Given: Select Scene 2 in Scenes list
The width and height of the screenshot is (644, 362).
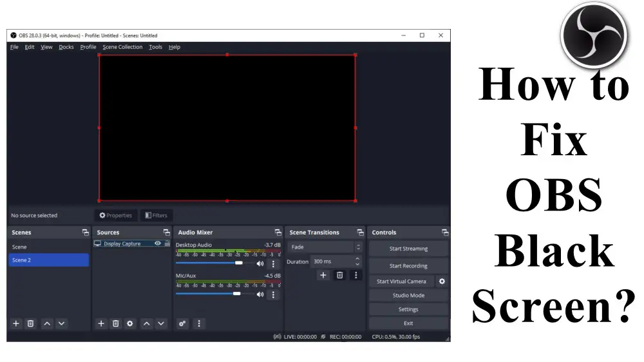Looking at the screenshot, I should coord(49,260).
